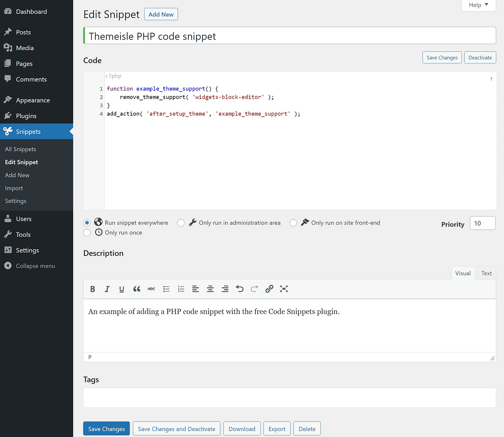Apply italic formatting in the editor toolbar
Viewport: 504px width, 437px height.
(107, 289)
